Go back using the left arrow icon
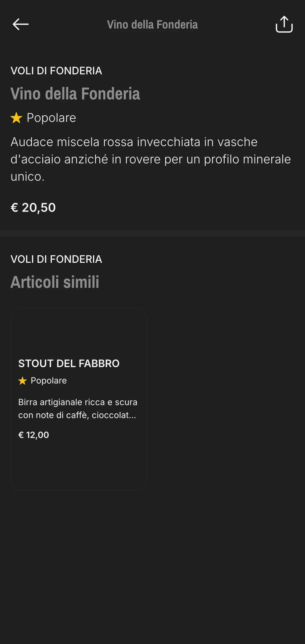The width and height of the screenshot is (305, 644). [20, 24]
